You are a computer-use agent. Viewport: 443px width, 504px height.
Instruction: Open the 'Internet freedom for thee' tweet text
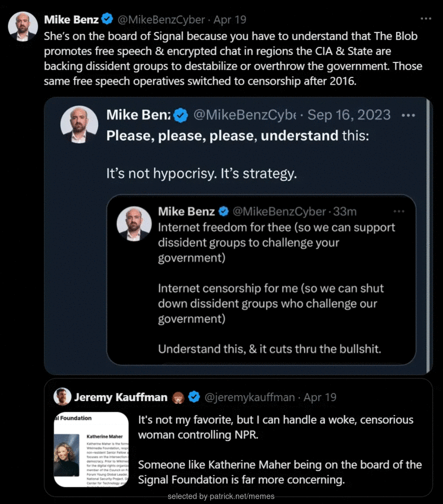[276, 242]
